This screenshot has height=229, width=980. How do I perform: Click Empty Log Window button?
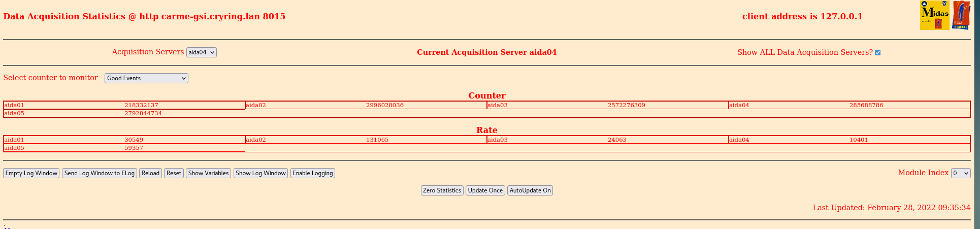31,173
